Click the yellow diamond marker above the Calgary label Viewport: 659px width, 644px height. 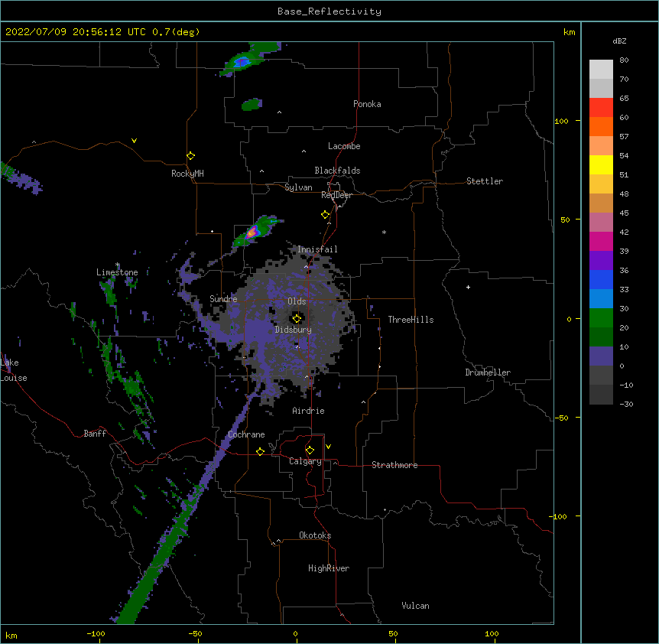[x=310, y=450]
